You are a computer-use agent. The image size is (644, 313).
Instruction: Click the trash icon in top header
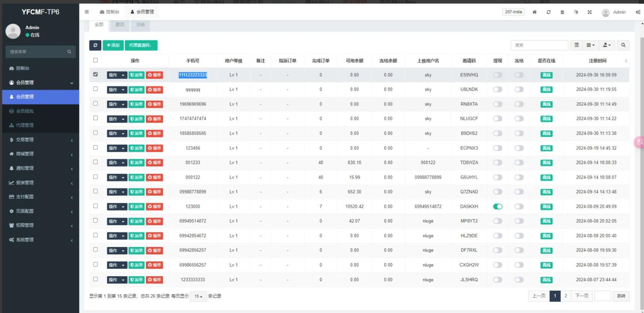tap(562, 12)
